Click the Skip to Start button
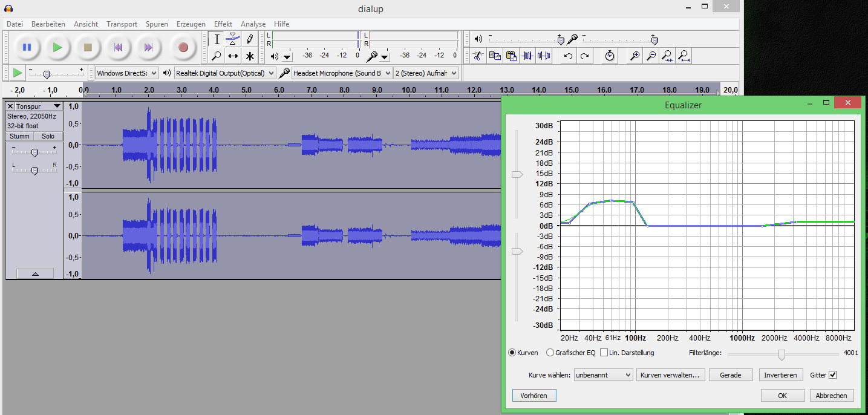The height and width of the screenshot is (415, 868). point(119,47)
